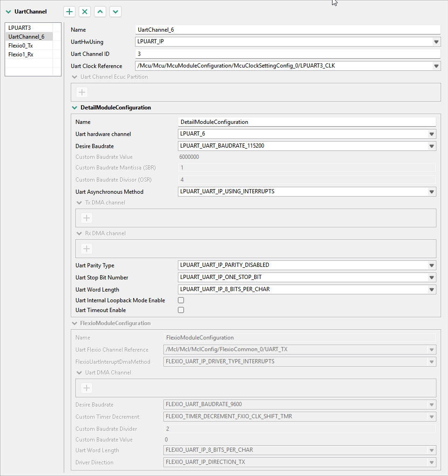Select Flexio0_Tx in the channel list
The image size is (448, 476).
click(20, 46)
